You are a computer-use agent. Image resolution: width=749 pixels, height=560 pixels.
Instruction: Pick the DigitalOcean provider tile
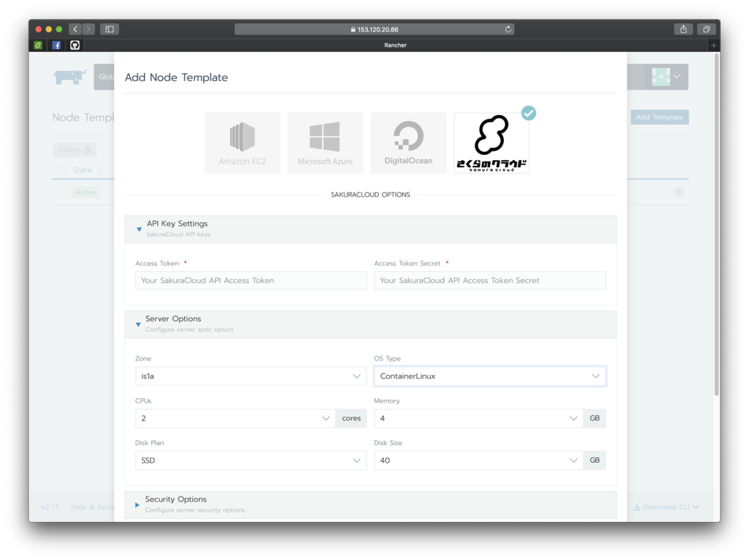click(408, 143)
